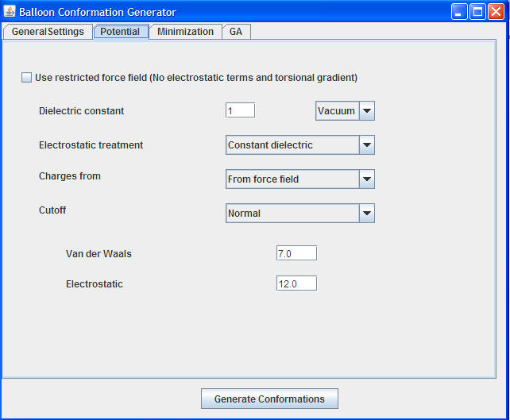The height and width of the screenshot is (420, 510).
Task: Enable the restricted force field checkbox
Action: [27, 78]
